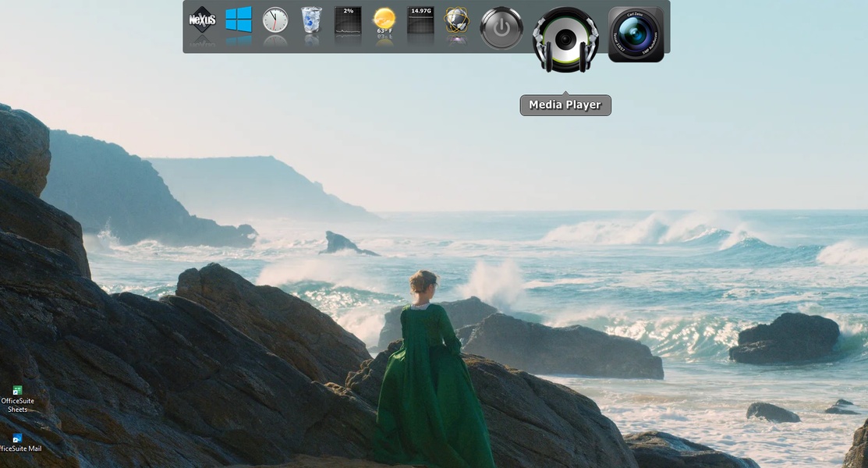The width and height of the screenshot is (868, 468).
Task: Click the OfficeSuite Mail text label
Action: [21, 449]
